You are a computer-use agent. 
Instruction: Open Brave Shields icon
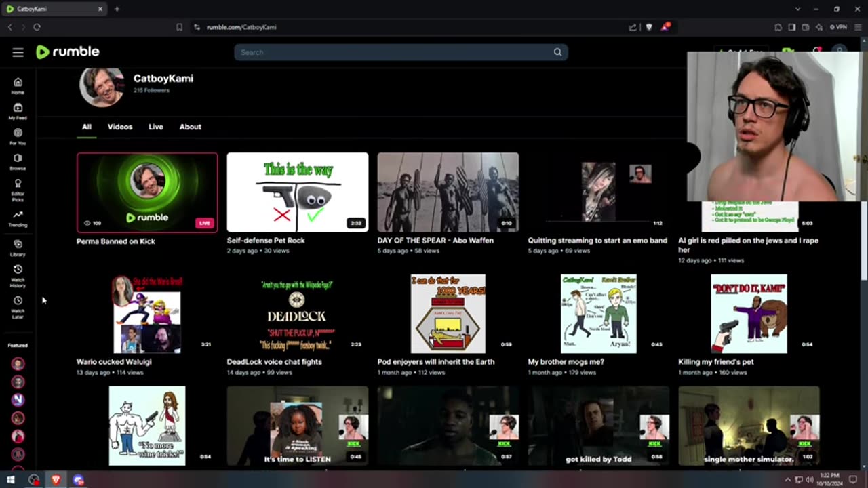(649, 27)
